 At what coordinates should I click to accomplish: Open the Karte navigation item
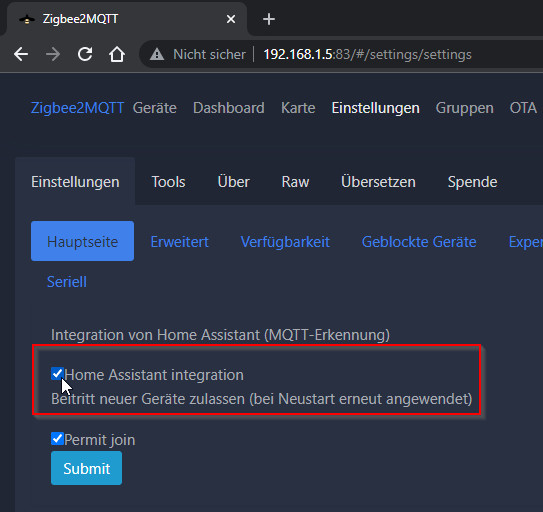point(298,108)
